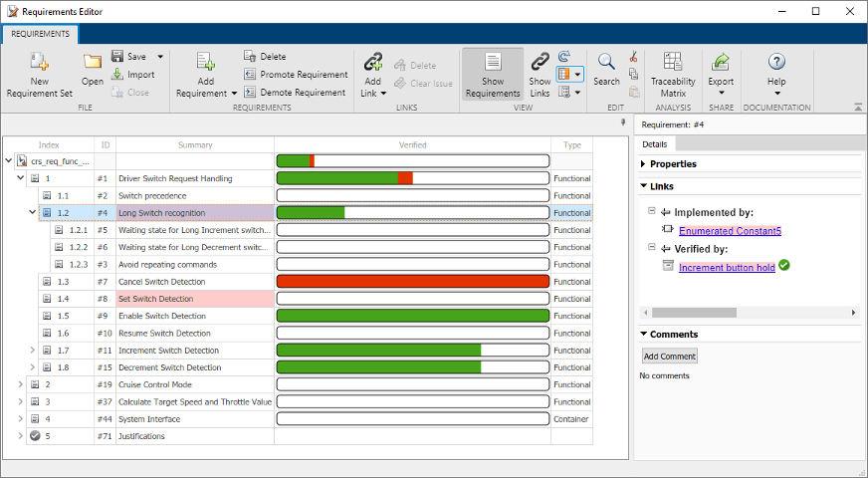Image resolution: width=868 pixels, height=478 pixels.
Task: Click the Search magnifier icon
Action: (x=606, y=63)
